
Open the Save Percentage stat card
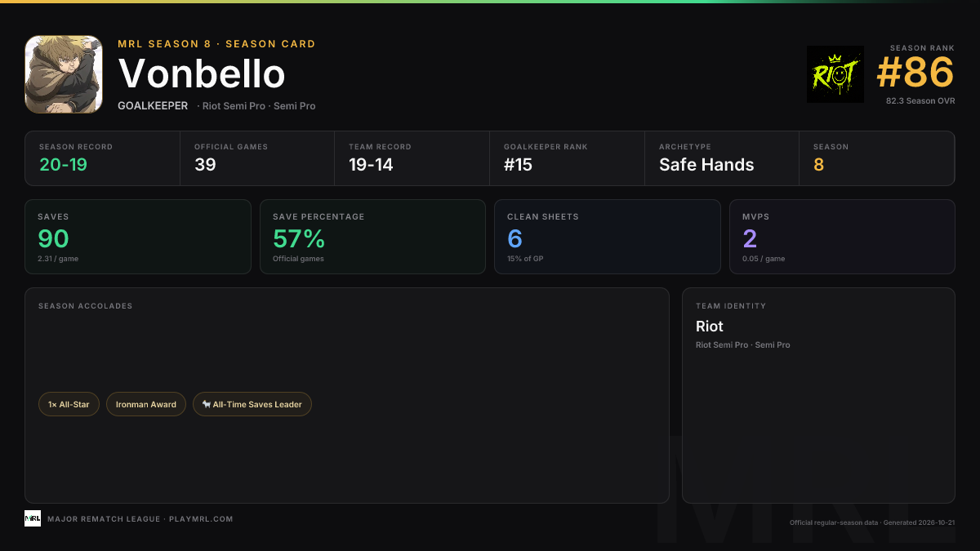372,237
